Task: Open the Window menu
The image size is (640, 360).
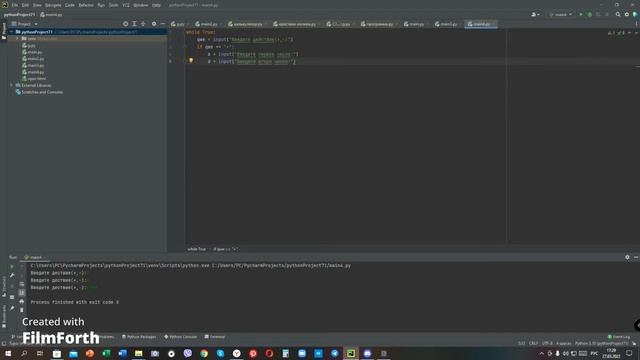Action: [141, 5]
